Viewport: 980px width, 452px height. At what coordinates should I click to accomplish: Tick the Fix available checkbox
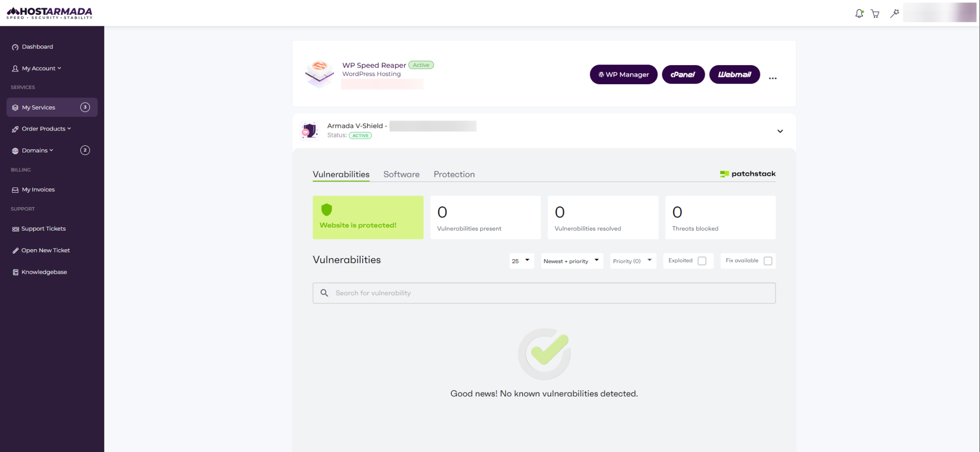(768, 261)
